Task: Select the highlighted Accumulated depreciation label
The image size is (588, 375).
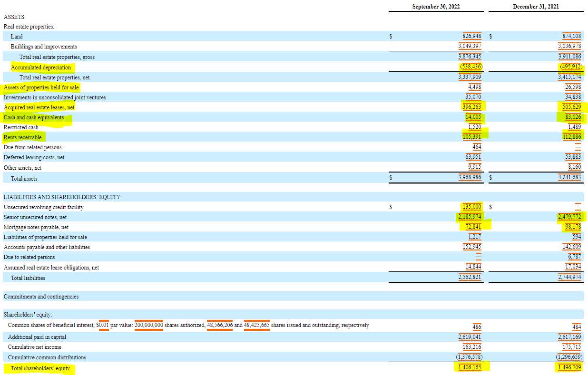Action: pos(41,67)
